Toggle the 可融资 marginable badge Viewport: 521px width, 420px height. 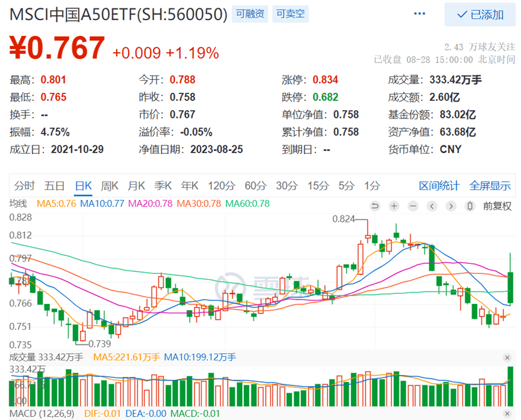(x=250, y=13)
